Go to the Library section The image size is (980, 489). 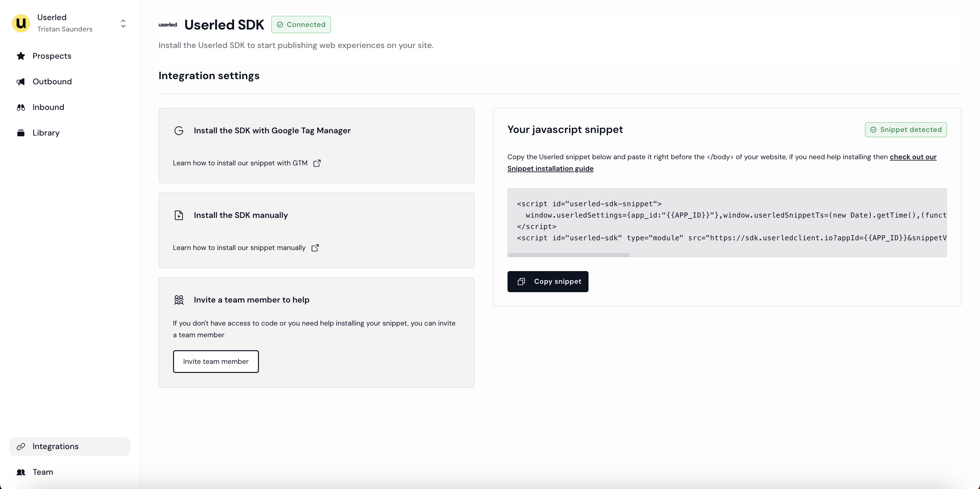point(46,133)
